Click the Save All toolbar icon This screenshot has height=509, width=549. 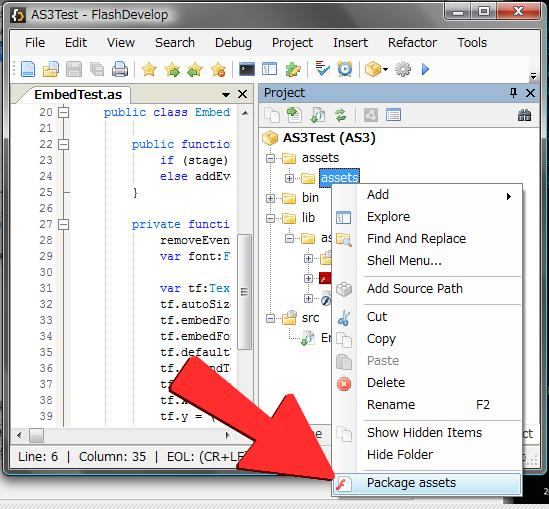[x=97, y=69]
